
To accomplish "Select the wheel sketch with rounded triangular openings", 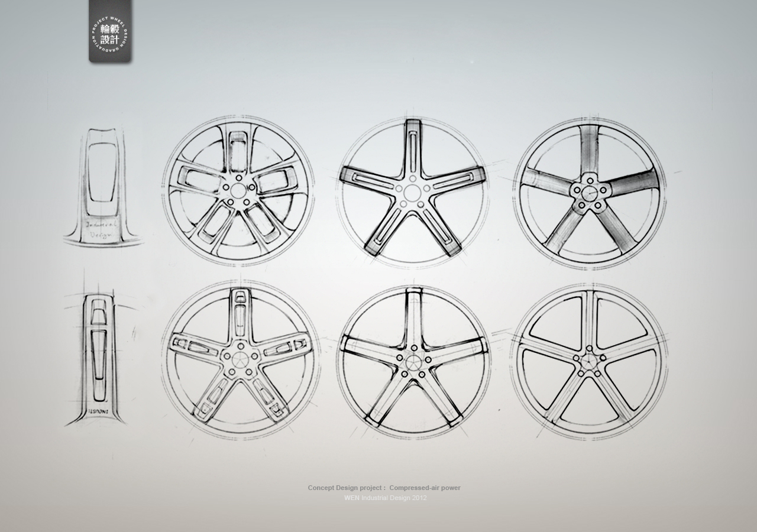I will coord(589,362).
